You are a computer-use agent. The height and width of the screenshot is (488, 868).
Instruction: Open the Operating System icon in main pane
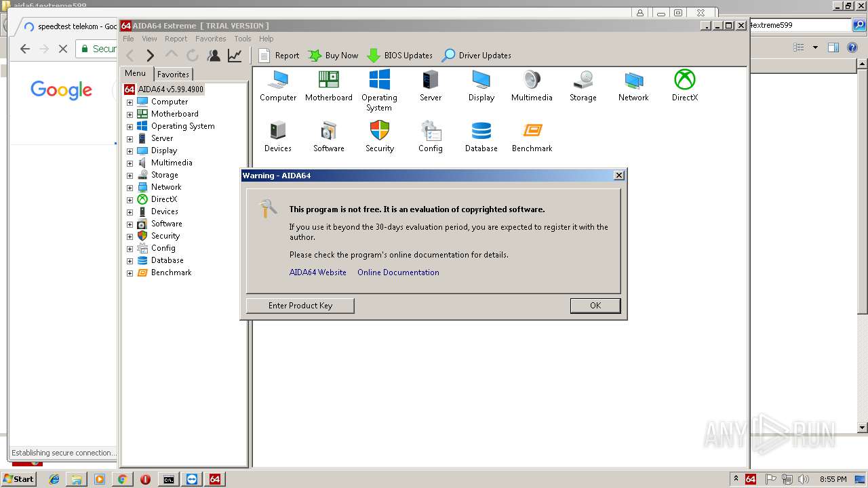click(x=379, y=90)
